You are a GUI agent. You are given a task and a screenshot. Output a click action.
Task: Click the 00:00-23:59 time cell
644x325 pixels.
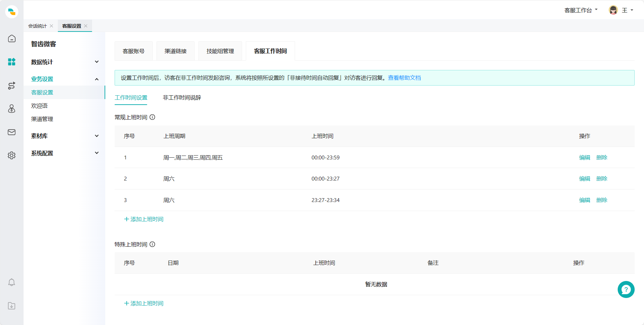tap(325, 158)
